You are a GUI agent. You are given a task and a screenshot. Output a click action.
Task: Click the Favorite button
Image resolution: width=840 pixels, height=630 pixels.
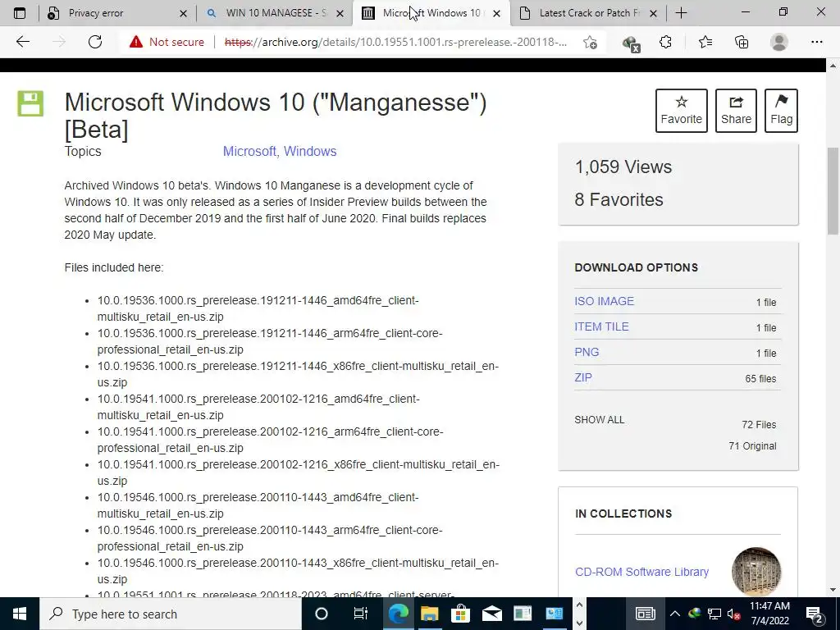pos(681,111)
